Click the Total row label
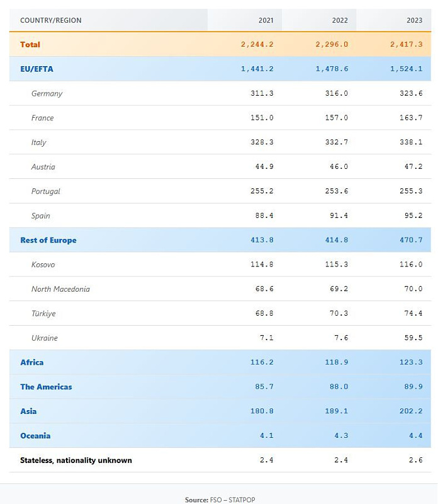Image resolution: width=438 pixels, height=504 pixels. 30,45
